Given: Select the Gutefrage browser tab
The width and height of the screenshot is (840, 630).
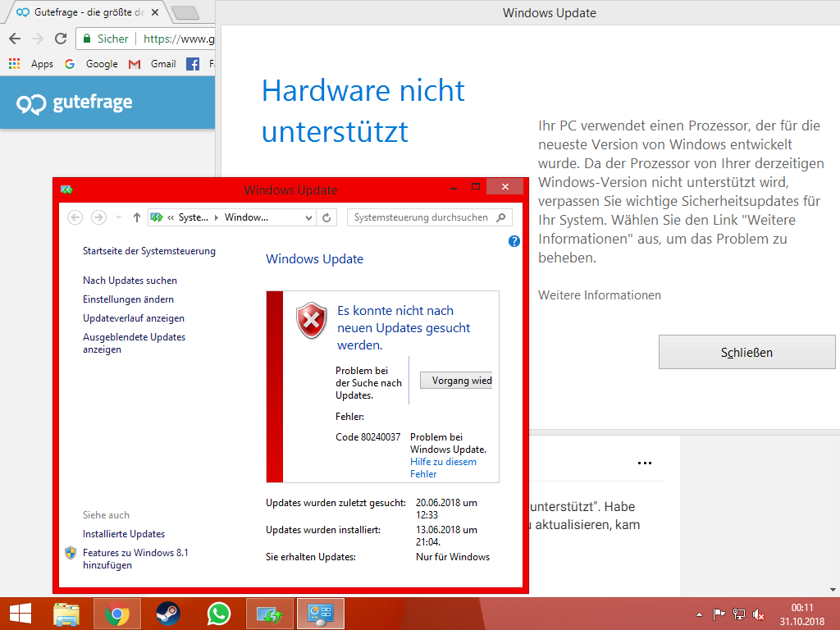Looking at the screenshot, I should pos(82,12).
